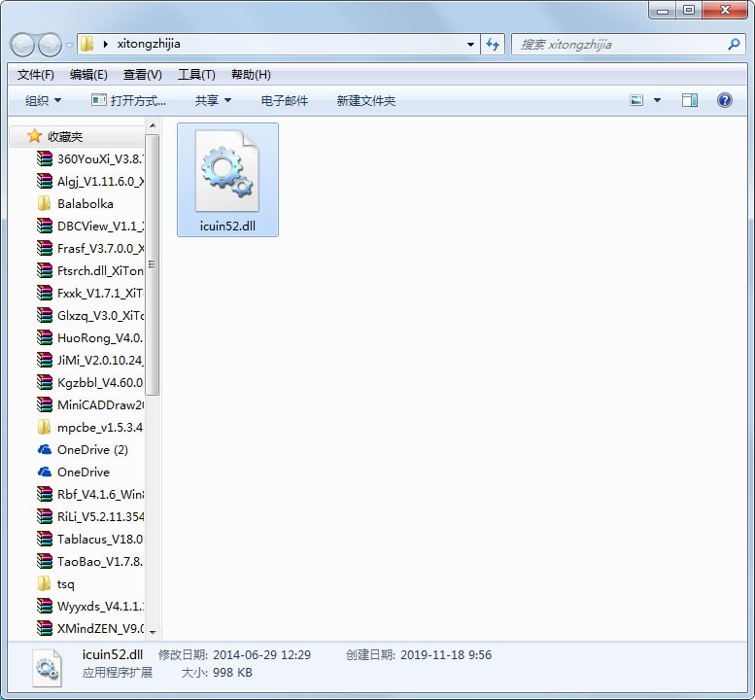The width and height of the screenshot is (755, 700).
Task: Open the address bar history dropdown arrow
Action: click(470, 44)
